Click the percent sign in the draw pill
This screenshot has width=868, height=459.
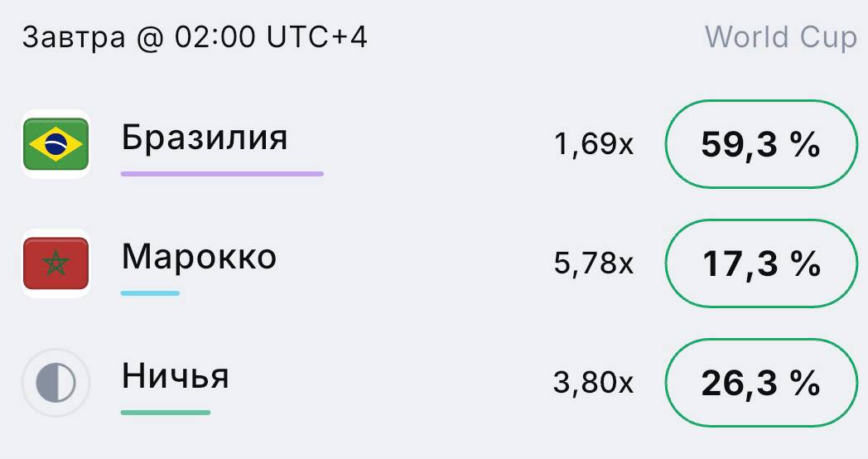pos(805,383)
